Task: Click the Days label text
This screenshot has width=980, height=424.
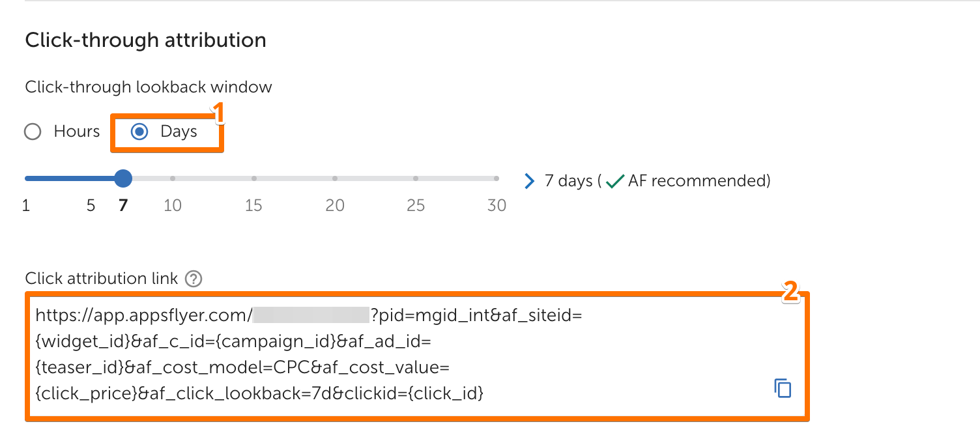Action: (x=179, y=132)
